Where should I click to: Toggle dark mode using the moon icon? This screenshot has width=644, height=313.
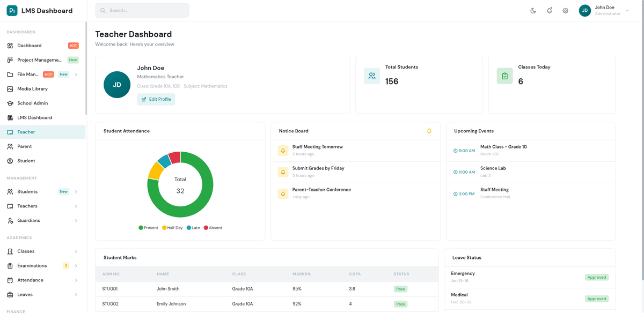pos(533,10)
